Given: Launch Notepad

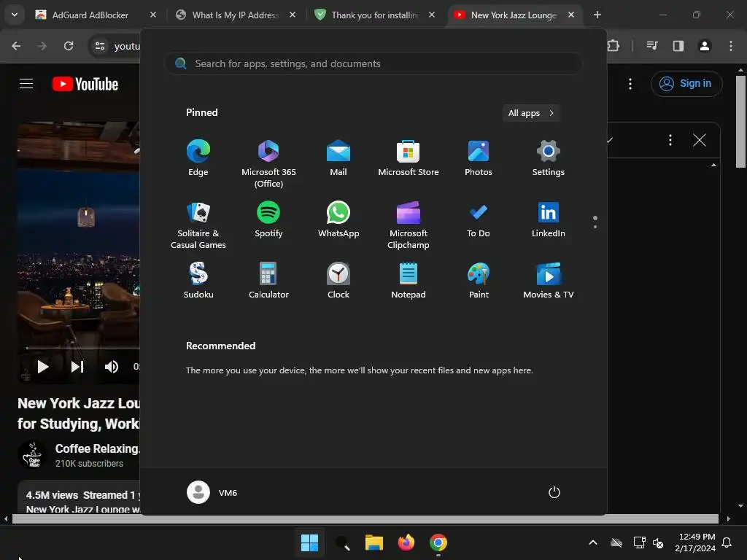Looking at the screenshot, I should [x=409, y=281].
